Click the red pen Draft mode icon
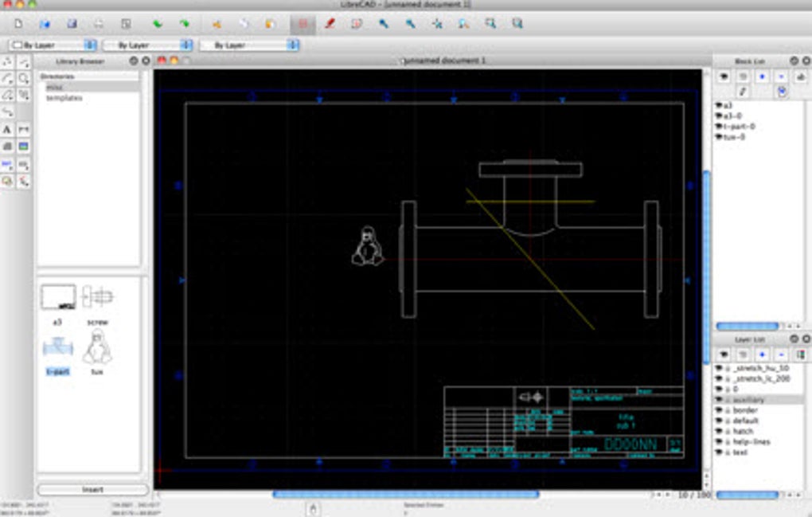This screenshot has width=812, height=517. tap(330, 23)
